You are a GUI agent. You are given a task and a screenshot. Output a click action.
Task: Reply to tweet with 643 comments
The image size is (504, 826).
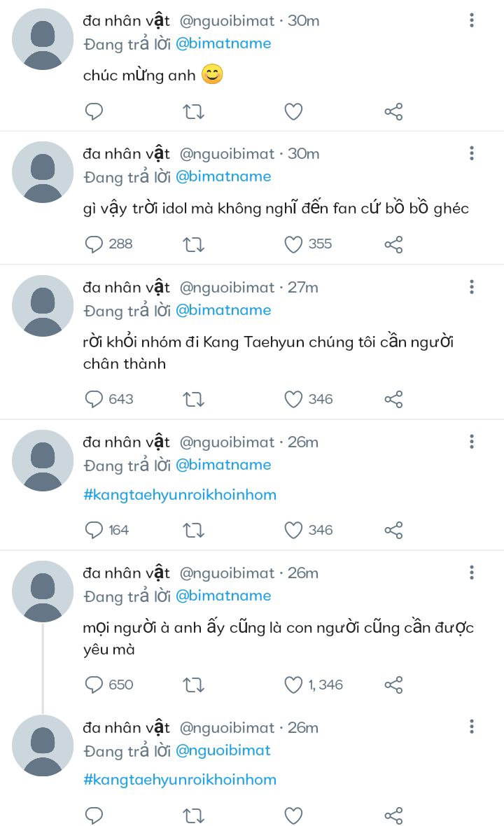tap(94, 399)
